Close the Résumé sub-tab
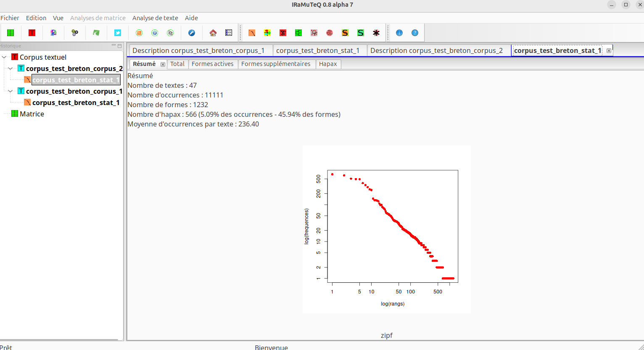Image resolution: width=644 pixels, height=350 pixels. (x=163, y=64)
